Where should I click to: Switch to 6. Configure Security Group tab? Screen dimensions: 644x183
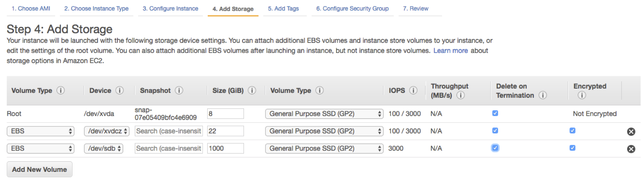(x=352, y=9)
